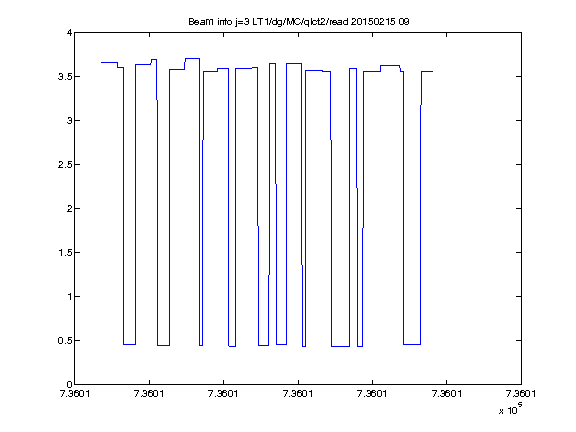Click the y-axis label 0.5
Image resolution: width=576 pixels, height=432 pixels.
pos(65,341)
